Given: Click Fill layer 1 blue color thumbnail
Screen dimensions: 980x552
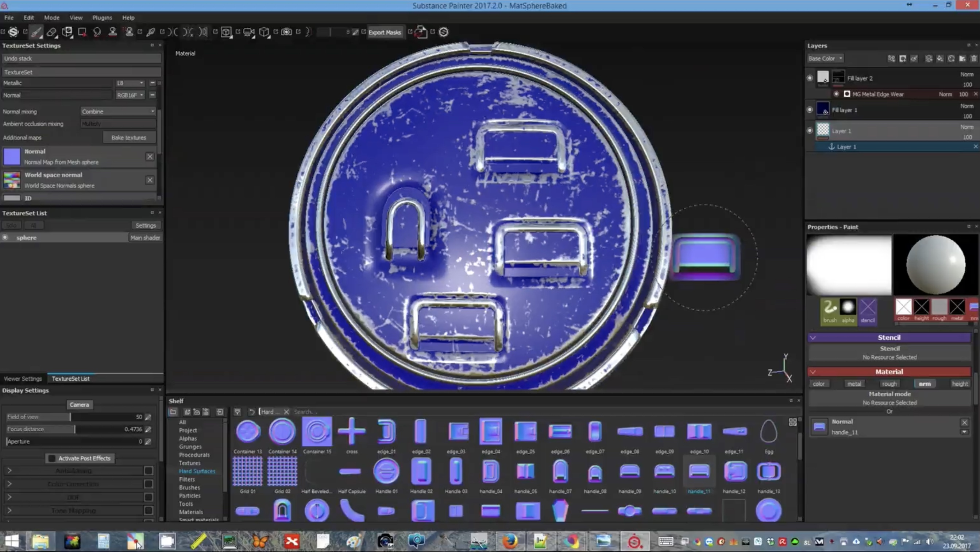Looking at the screenshot, I should pyautogui.click(x=823, y=109).
